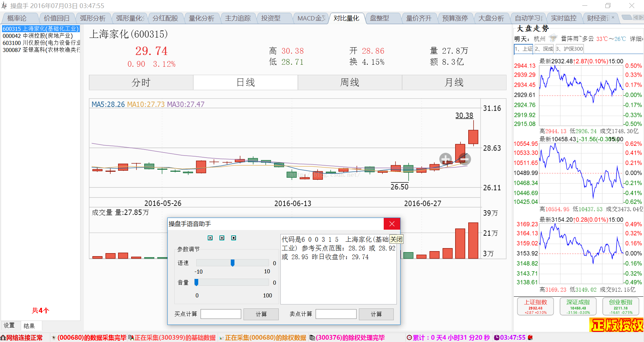Select stock 000042 中洲控股 in the list
The height and width of the screenshot is (342, 644).
41,36
